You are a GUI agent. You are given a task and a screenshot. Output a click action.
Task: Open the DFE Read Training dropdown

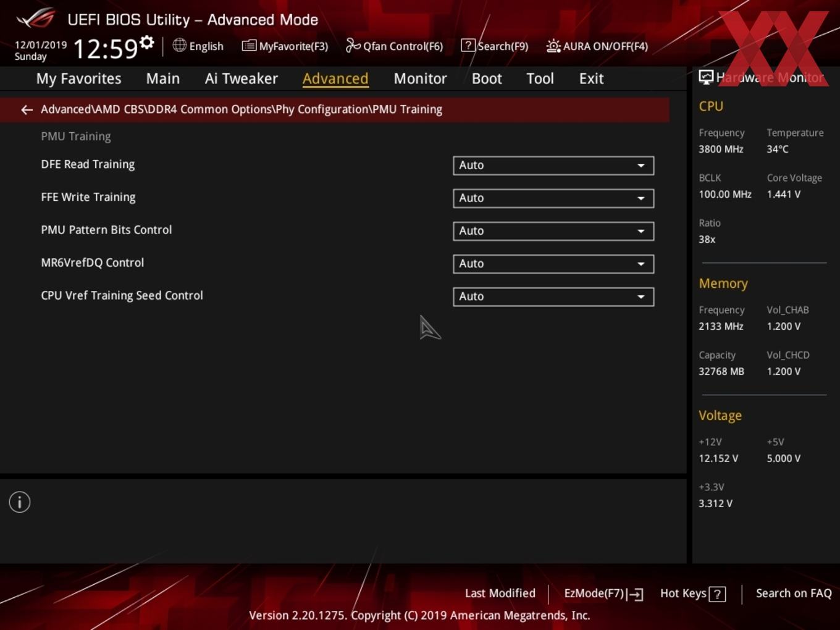tap(553, 166)
